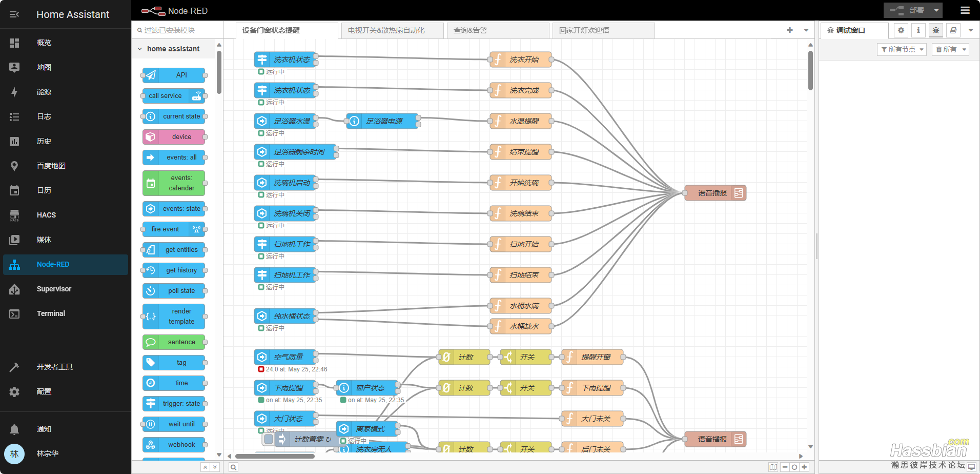Click the 部署 deploy button
Viewport: 980px width, 474px height.
[907, 10]
